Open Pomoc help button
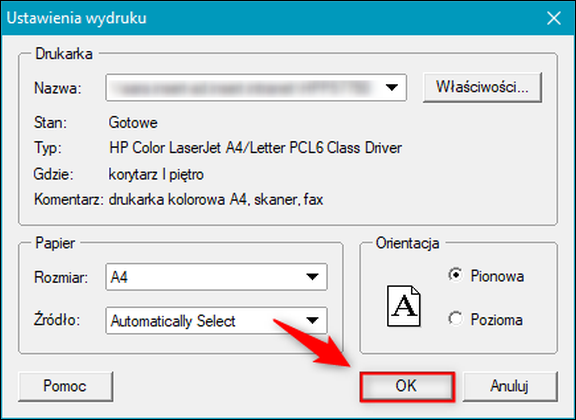 click(65, 386)
